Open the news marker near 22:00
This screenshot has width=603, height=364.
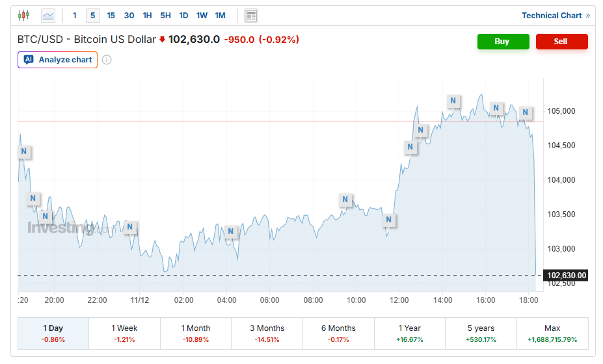pos(130,227)
